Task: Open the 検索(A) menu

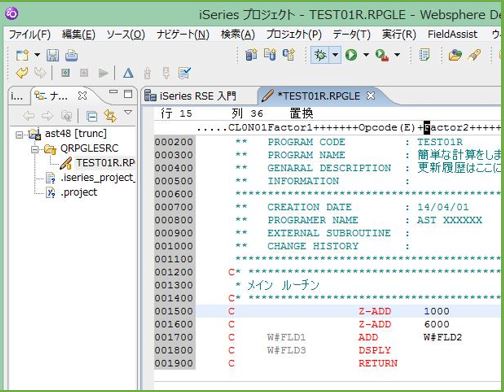Action: pyautogui.click(x=238, y=34)
